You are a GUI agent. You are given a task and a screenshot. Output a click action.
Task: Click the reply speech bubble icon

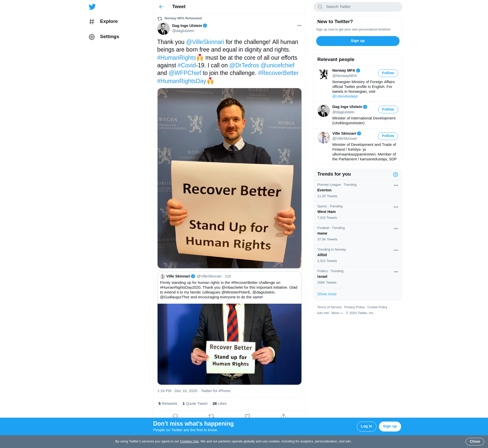coord(175,416)
